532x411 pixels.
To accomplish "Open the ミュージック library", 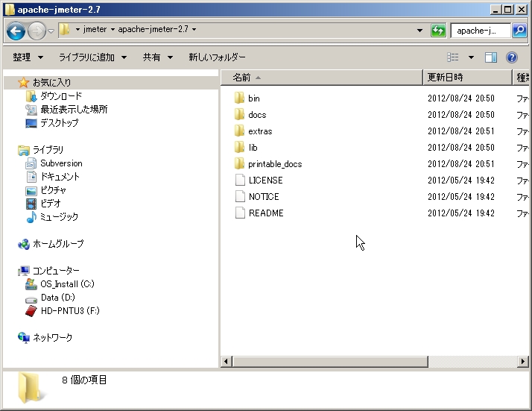I will (59, 217).
